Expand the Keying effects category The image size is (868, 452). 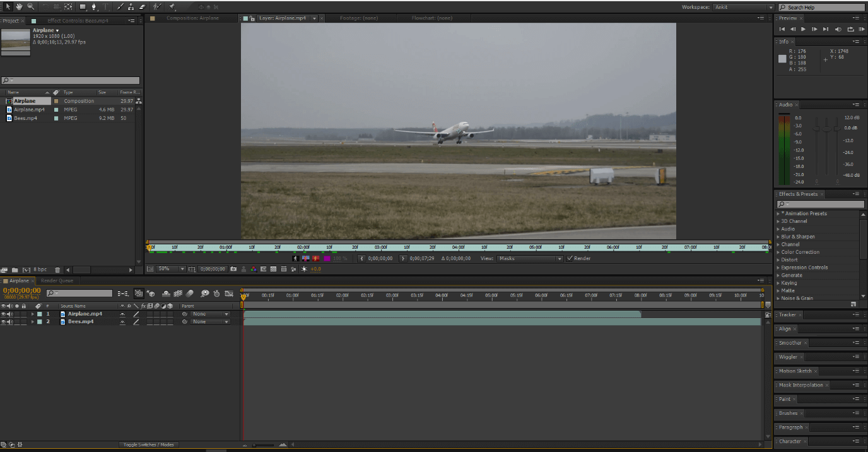(778, 283)
